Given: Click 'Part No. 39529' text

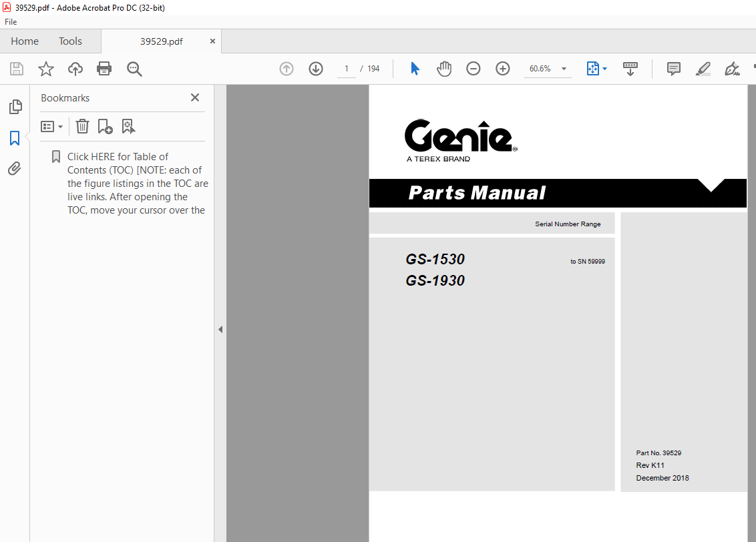Looking at the screenshot, I should click(x=658, y=453).
